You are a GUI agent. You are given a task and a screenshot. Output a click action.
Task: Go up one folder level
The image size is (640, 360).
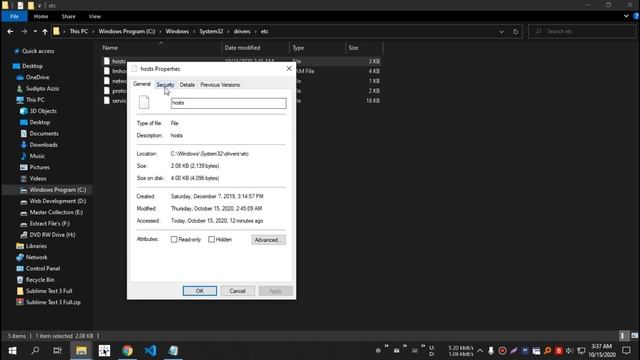click(44, 31)
